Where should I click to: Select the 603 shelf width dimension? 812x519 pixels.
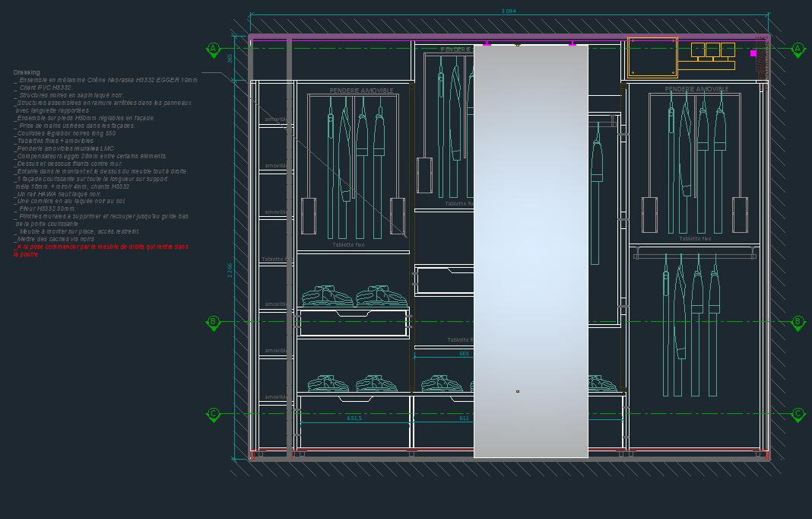tap(464, 353)
